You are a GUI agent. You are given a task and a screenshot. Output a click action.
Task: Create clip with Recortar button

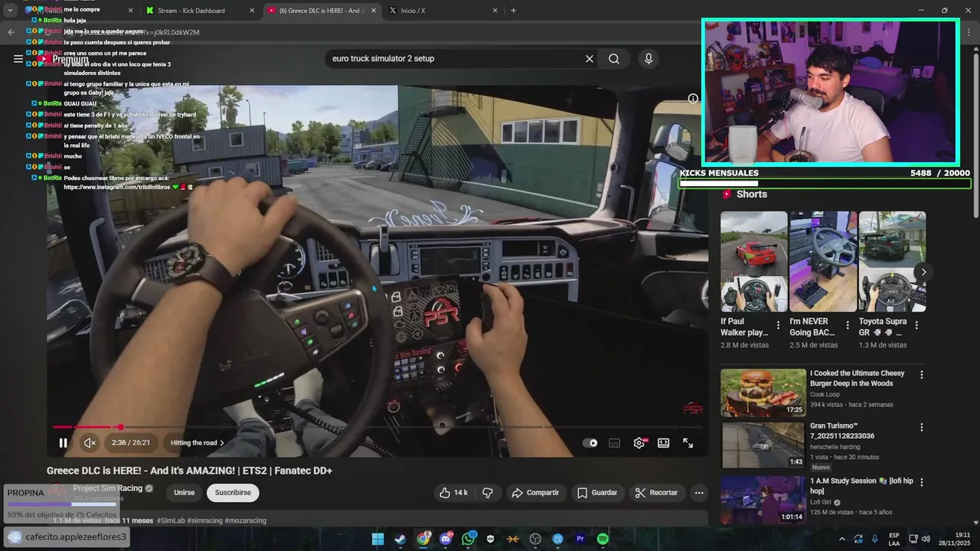[657, 493]
